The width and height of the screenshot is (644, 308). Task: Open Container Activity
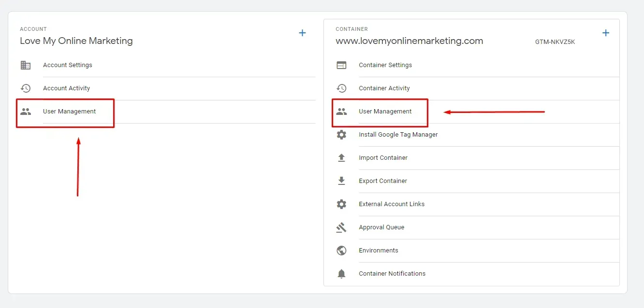(384, 88)
